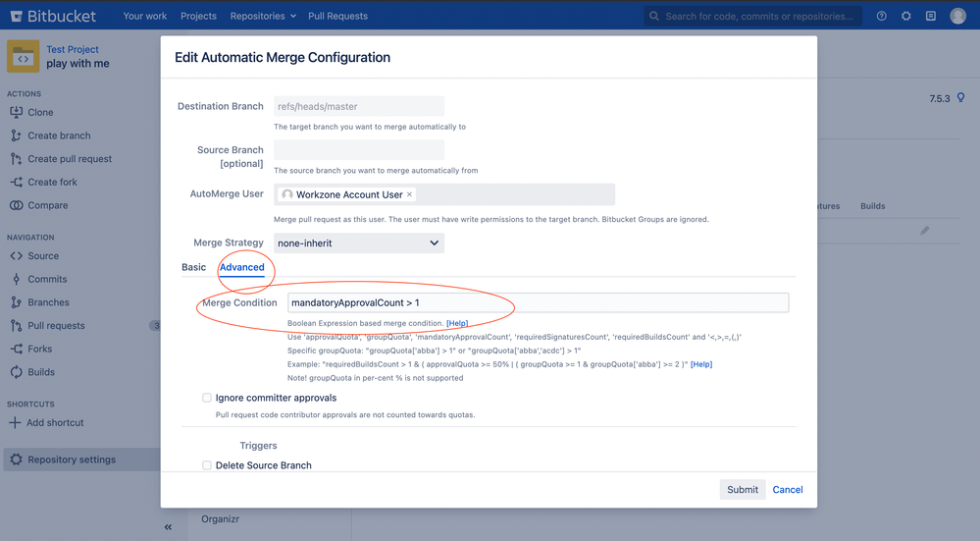Image resolution: width=980 pixels, height=541 pixels.
Task: Collapse sidebar with double chevron icon
Action: [x=168, y=527]
